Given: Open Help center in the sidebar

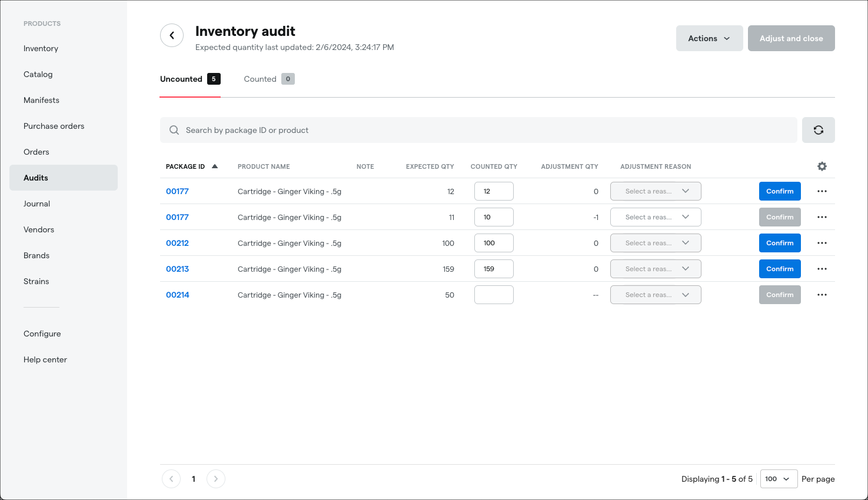Looking at the screenshot, I should [x=45, y=359].
